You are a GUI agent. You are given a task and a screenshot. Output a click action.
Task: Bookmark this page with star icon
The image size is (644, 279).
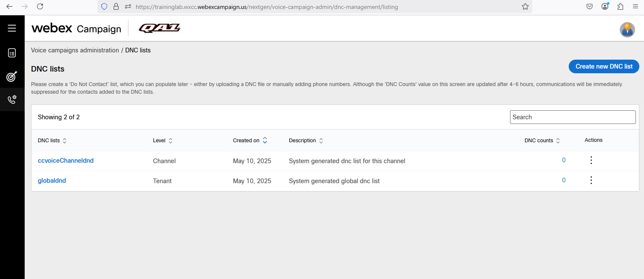click(x=525, y=7)
